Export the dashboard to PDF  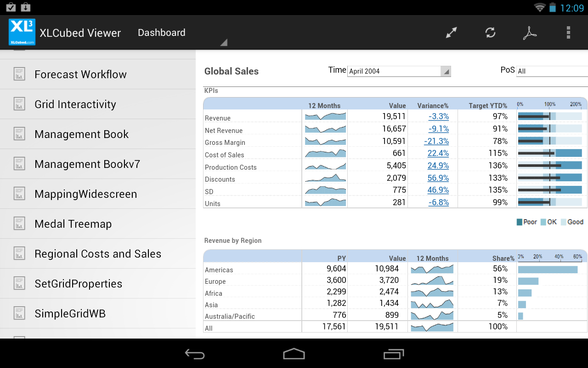530,33
